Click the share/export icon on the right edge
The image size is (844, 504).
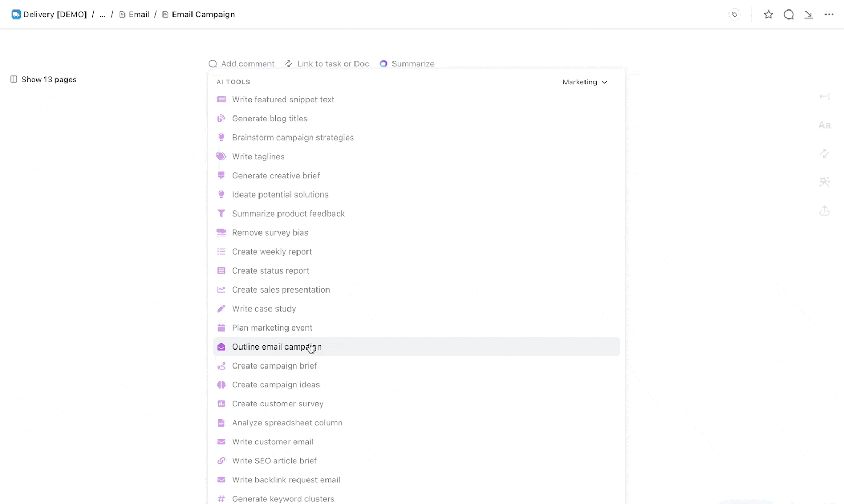coord(824,210)
